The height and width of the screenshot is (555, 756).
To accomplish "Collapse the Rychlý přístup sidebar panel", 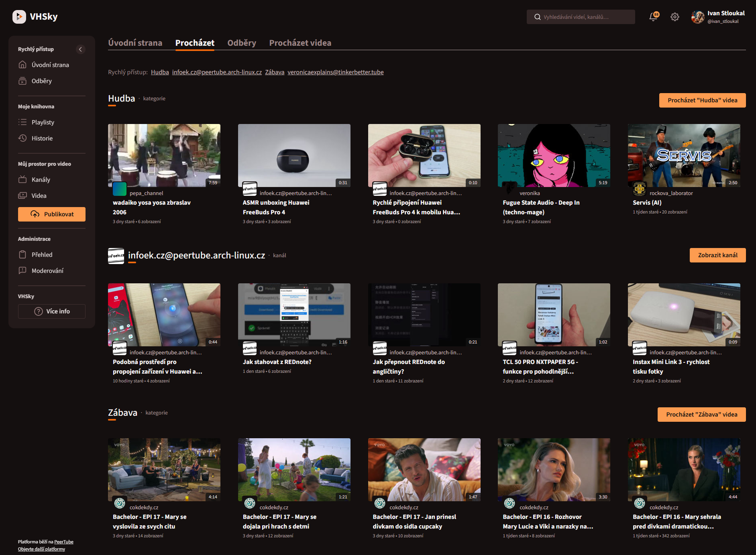I will pyautogui.click(x=80, y=49).
